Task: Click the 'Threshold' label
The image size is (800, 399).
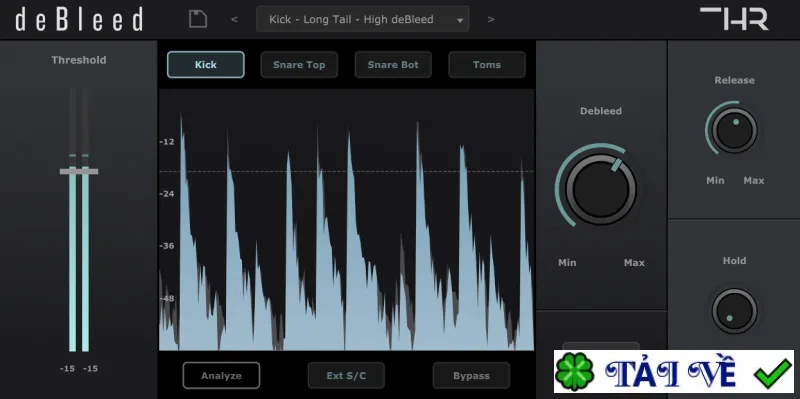Action: (x=79, y=60)
